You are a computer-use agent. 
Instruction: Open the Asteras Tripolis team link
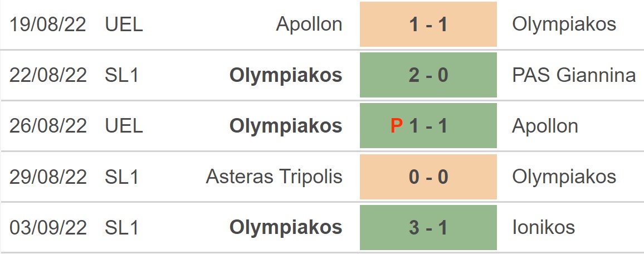[274, 177]
